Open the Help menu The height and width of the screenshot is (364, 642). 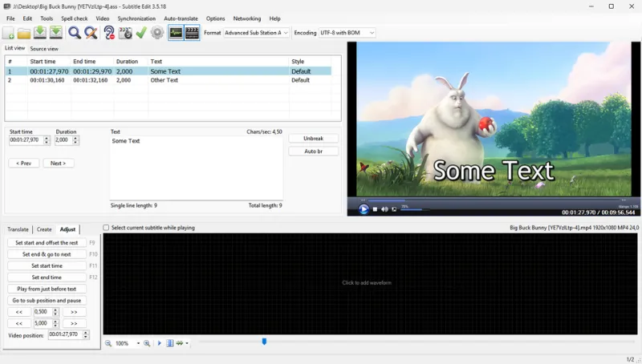274,18
